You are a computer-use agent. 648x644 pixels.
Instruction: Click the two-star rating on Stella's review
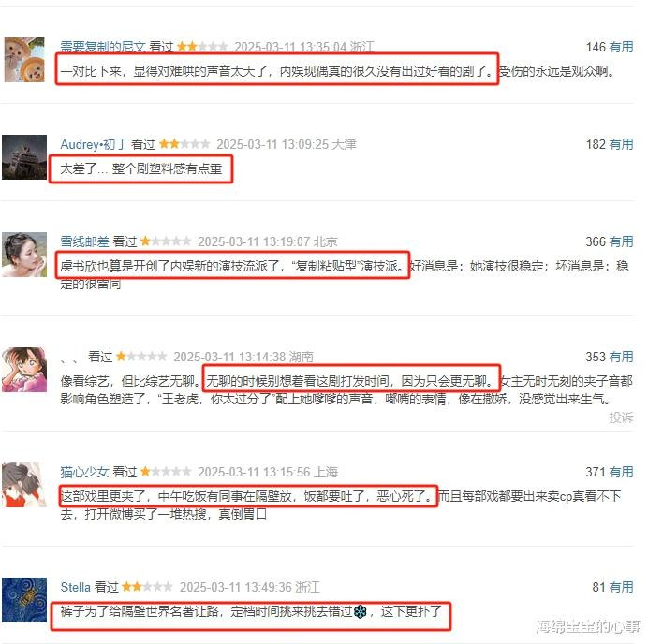(x=147, y=587)
